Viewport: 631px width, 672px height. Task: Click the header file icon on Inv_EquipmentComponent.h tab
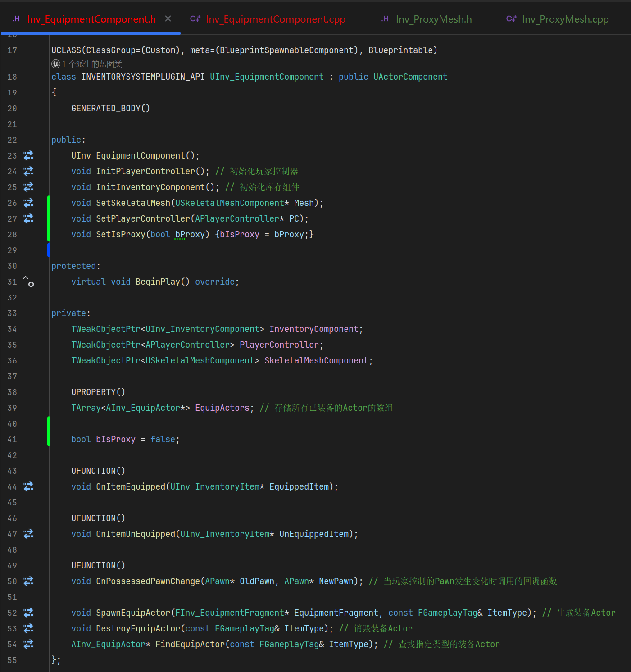(x=16, y=18)
